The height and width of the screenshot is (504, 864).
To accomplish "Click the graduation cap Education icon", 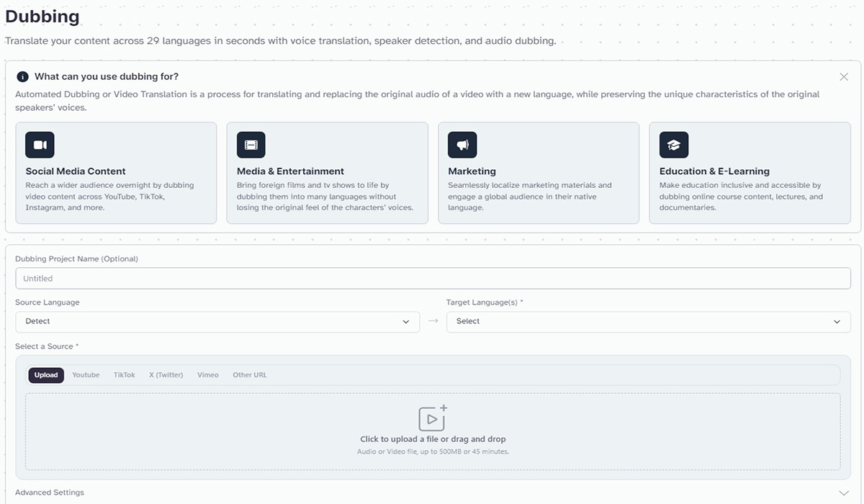I will pyautogui.click(x=673, y=145).
